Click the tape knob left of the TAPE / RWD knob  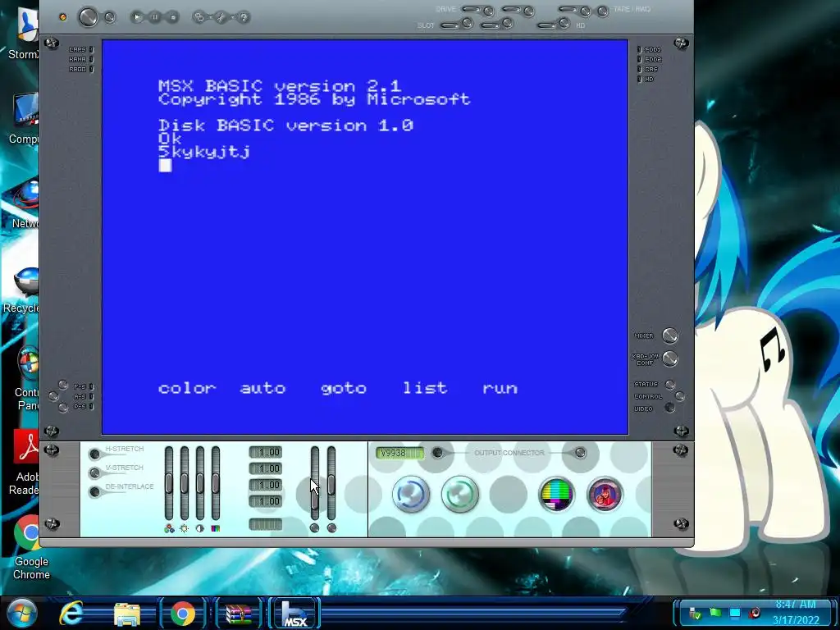pos(586,11)
